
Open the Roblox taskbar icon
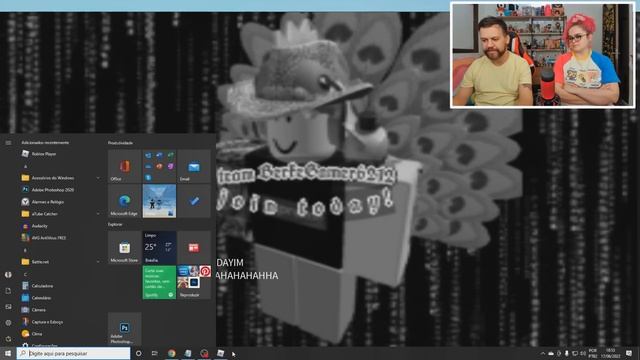pos(220,353)
